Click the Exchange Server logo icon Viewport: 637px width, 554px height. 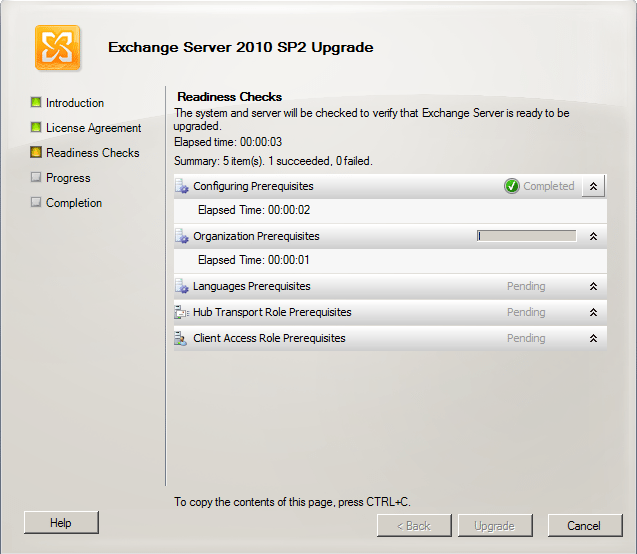(x=58, y=47)
